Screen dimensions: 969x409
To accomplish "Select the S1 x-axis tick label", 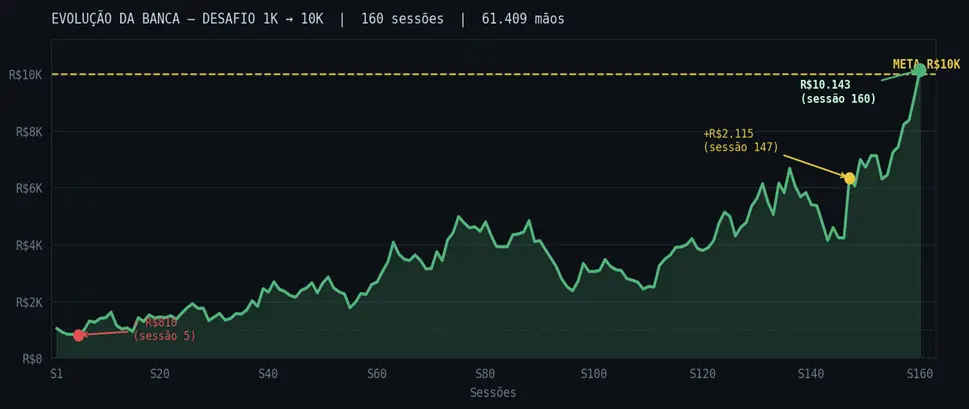I will pos(57,374).
